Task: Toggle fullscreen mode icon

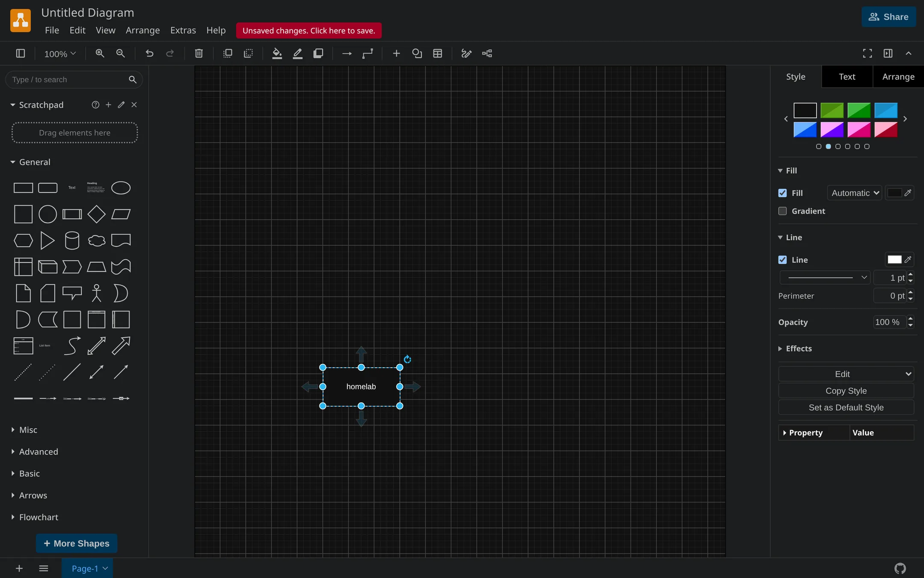Action: point(868,54)
